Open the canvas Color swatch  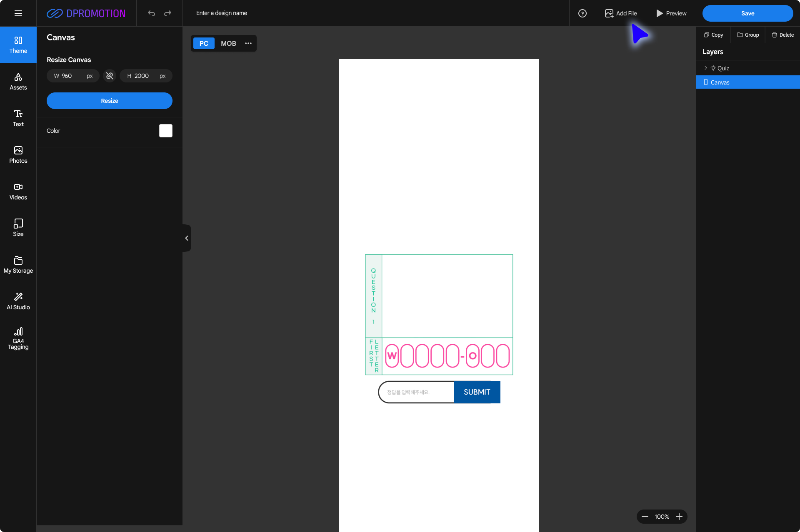[166, 131]
